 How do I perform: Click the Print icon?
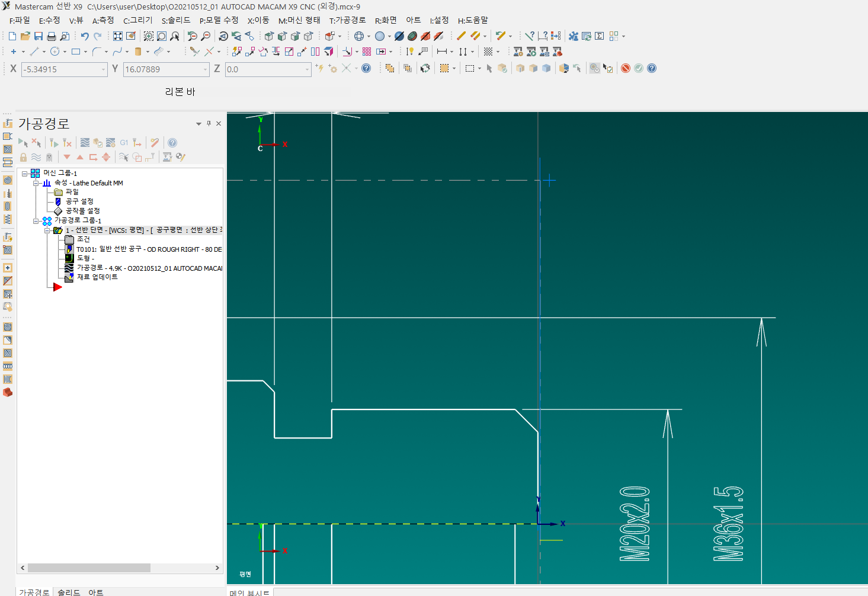(52, 36)
